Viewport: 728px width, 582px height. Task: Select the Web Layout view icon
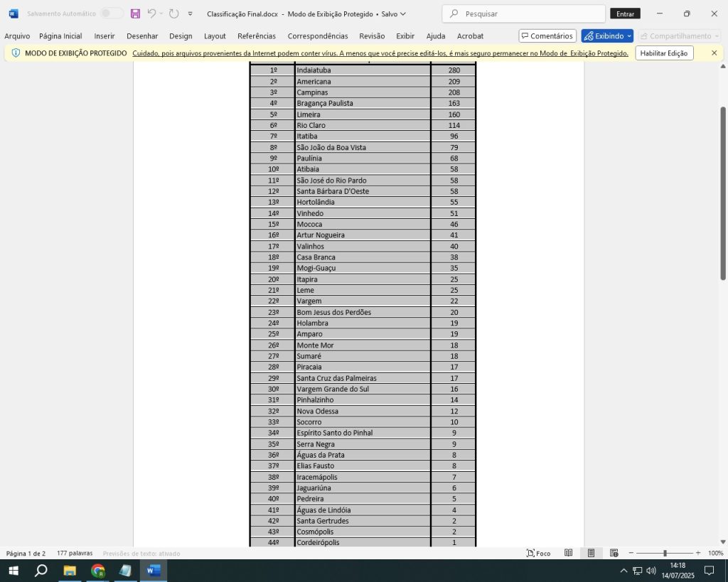coord(614,553)
